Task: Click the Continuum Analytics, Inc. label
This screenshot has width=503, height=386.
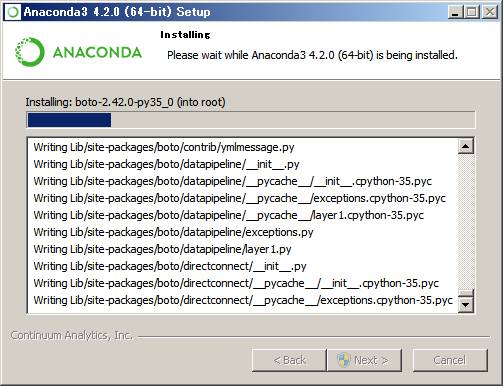Action: point(72,335)
